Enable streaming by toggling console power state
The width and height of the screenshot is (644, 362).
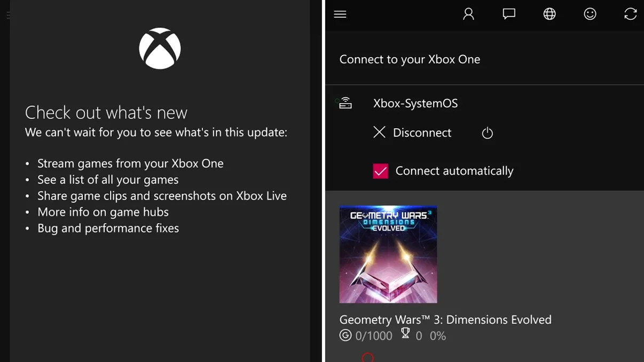[x=486, y=132]
